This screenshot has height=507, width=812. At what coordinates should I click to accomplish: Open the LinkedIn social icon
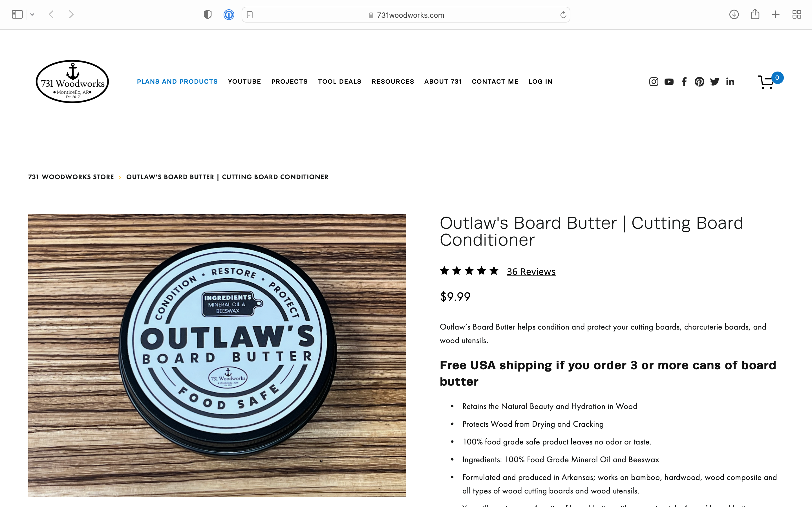coord(730,82)
